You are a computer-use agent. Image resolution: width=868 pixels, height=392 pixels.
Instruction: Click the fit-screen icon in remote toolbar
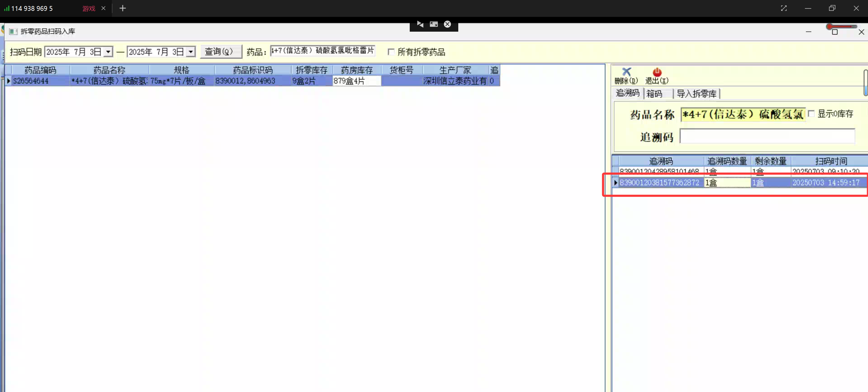pos(434,24)
